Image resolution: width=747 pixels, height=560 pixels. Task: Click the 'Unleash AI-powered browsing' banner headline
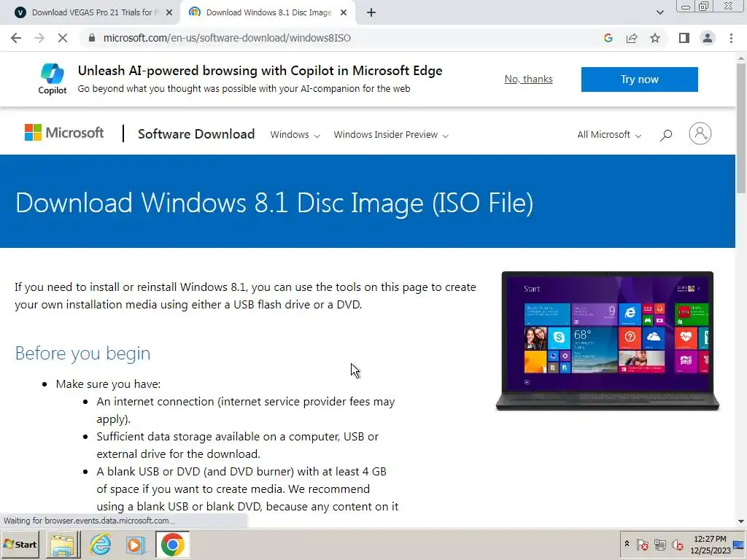260,71
